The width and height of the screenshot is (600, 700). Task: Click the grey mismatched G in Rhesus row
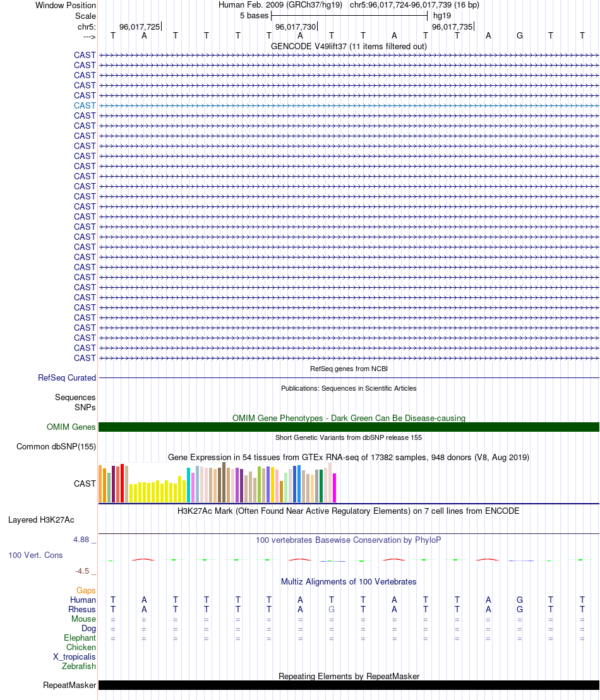332,609
